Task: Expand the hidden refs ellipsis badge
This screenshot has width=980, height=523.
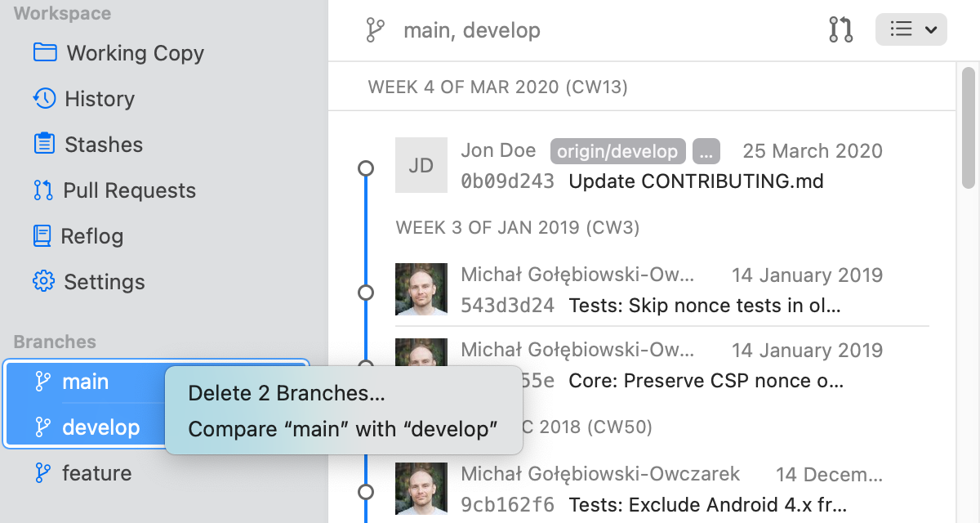Action: tap(706, 151)
